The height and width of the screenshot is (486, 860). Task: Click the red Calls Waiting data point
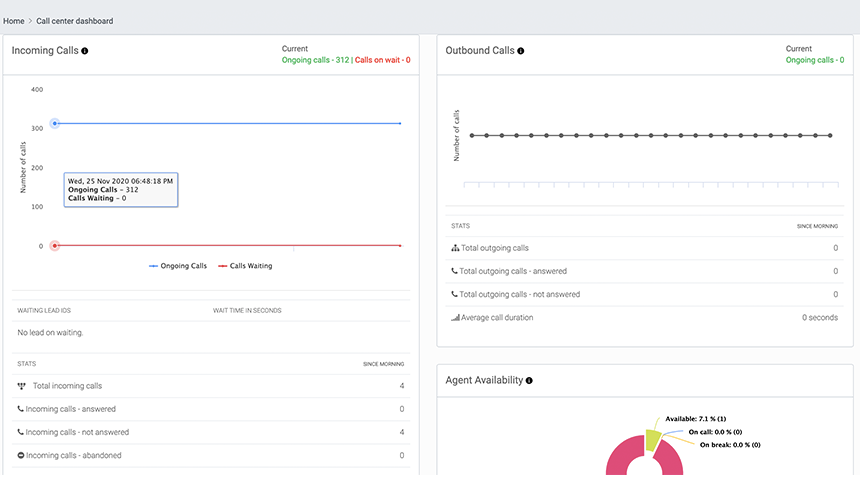click(55, 245)
